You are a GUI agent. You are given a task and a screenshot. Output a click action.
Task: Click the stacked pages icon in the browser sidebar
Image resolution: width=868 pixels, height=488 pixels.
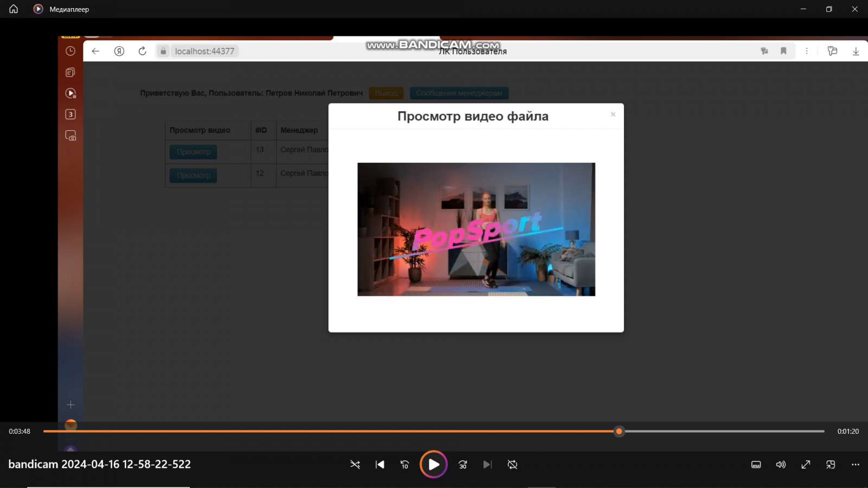pos(71,72)
